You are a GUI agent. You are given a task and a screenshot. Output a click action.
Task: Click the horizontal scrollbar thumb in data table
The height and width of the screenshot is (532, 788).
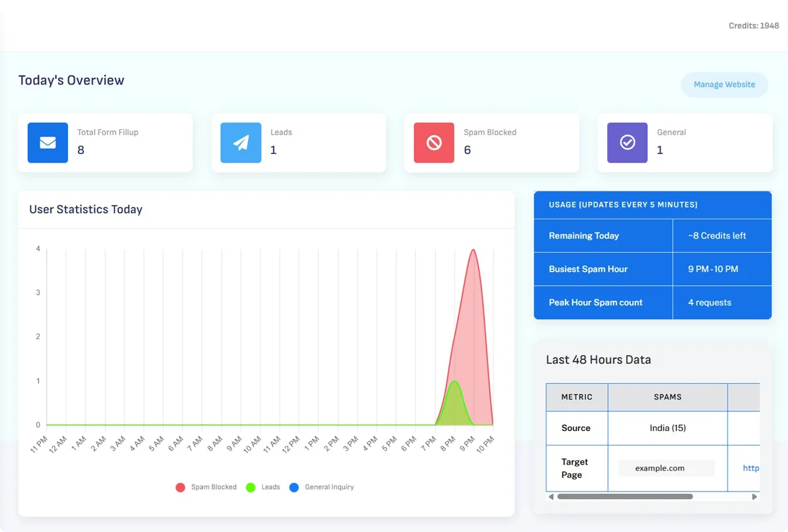click(625, 496)
